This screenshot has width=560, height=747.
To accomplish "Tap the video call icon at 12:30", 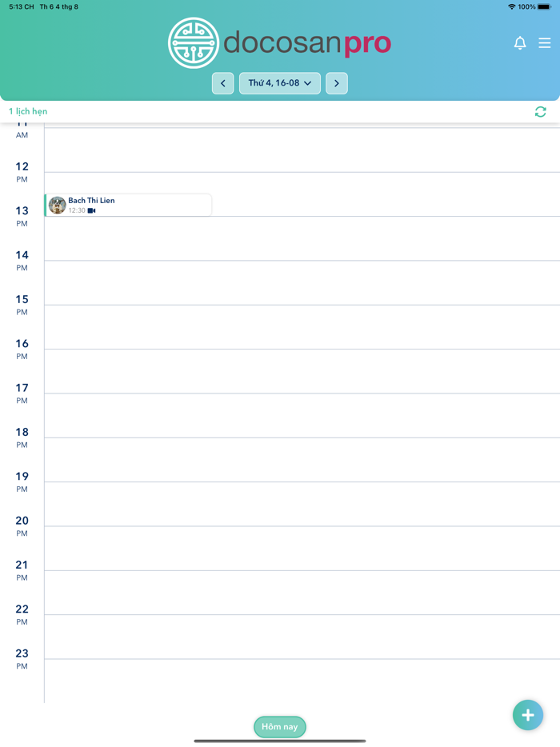I will click(91, 210).
